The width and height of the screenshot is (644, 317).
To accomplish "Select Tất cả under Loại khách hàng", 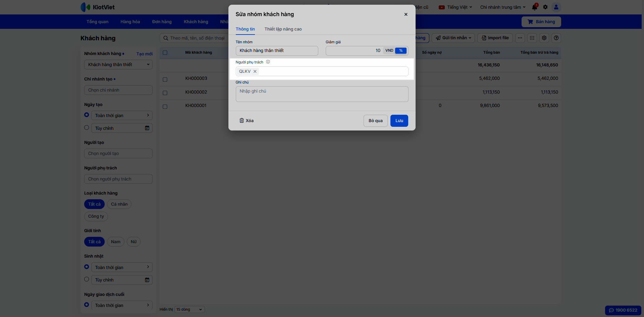I will point(94,204).
